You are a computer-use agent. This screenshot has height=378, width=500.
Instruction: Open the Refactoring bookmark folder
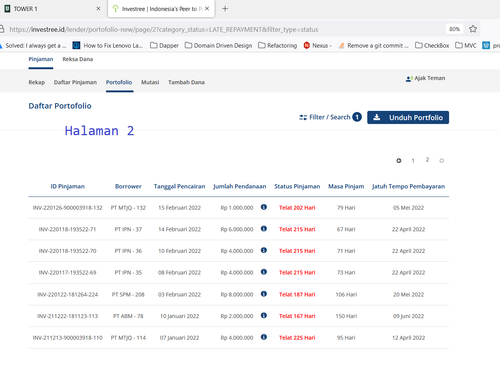pos(277,45)
